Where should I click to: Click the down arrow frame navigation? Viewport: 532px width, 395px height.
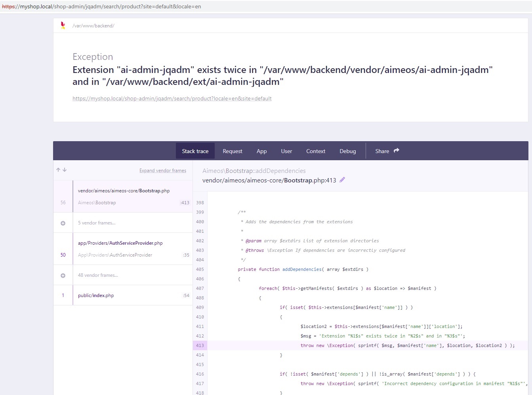click(x=65, y=170)
